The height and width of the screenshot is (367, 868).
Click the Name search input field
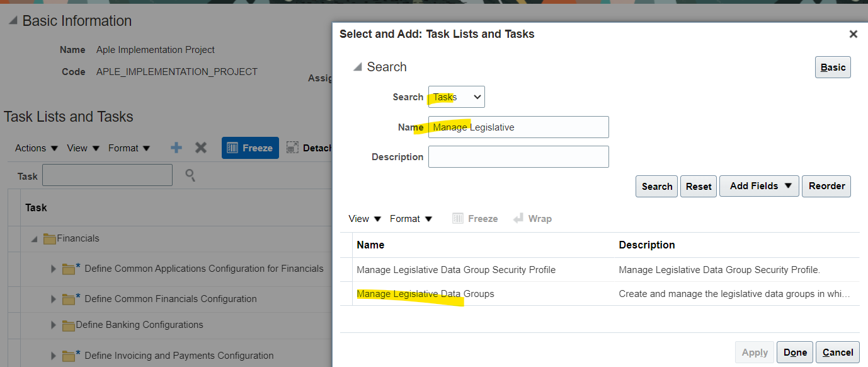[518, 127]
